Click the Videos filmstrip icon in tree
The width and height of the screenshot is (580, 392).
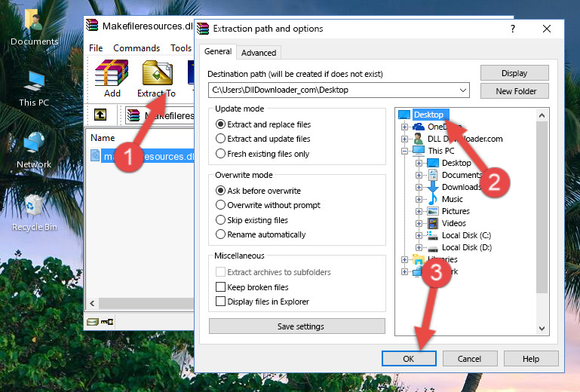(433, 223)
